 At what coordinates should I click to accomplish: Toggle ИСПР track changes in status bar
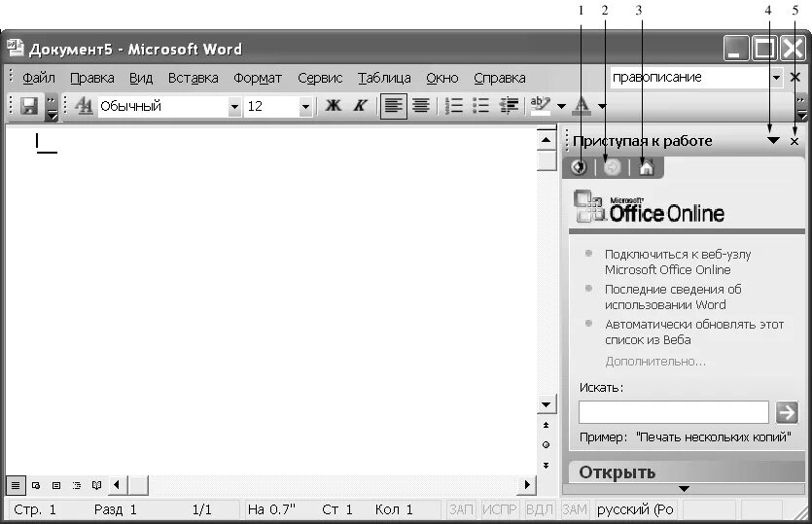pyautogui.click(x=499, y=510)
